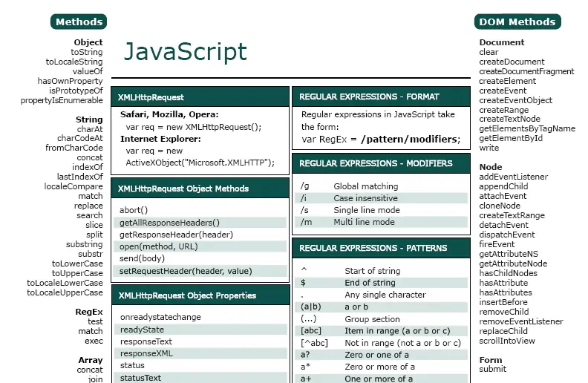Click the DOM Methods header badge
Image resolution: width=588 pixels, height=383 pixels.
pos(517,22)
